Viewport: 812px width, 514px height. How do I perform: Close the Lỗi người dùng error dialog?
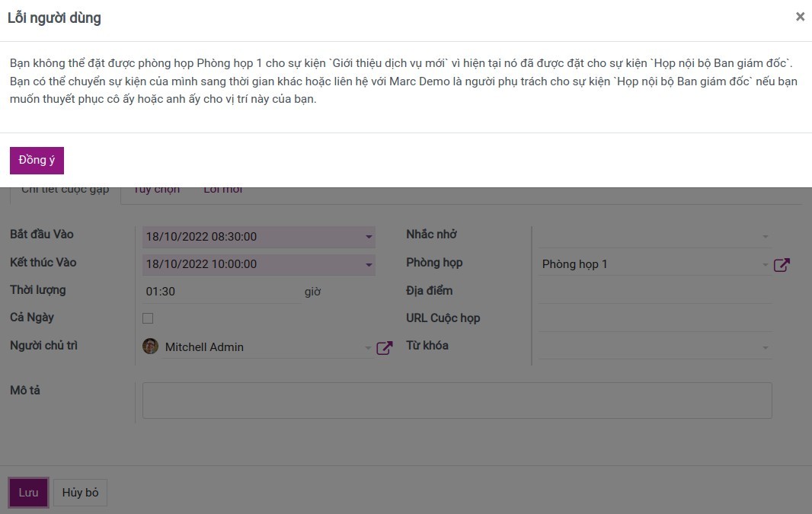click(799, 17)
